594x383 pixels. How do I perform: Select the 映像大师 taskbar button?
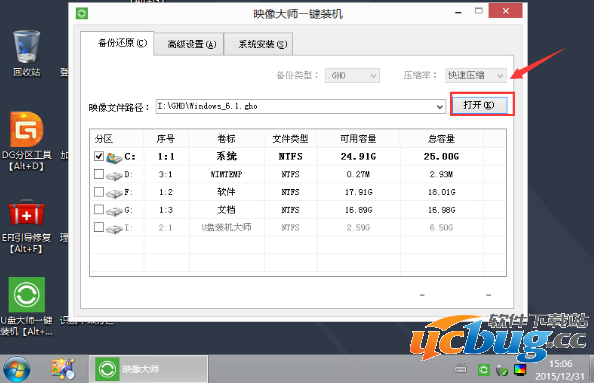pos(148,369)
